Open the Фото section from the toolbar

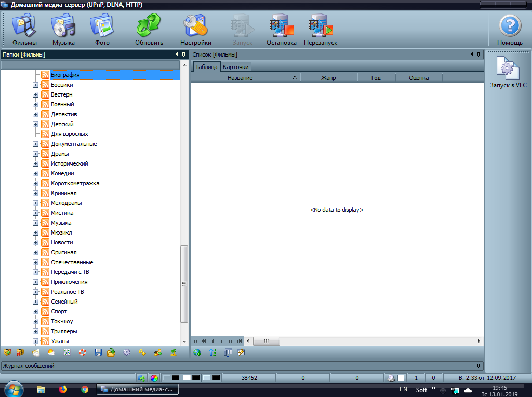[x=102, y=29]
